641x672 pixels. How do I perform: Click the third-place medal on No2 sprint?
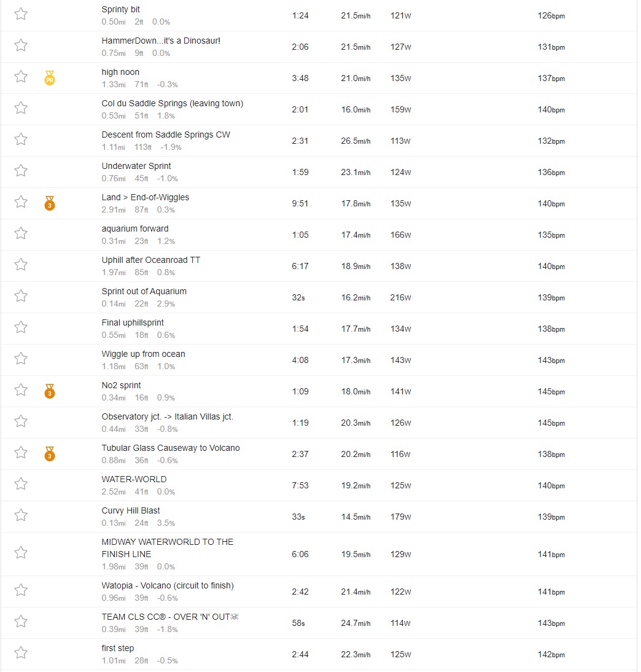coord(50,391)
